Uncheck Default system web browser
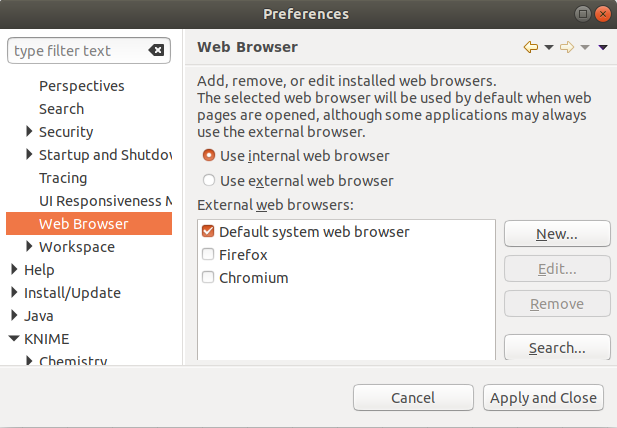This screenshot has width=617, height=428. 208,231
